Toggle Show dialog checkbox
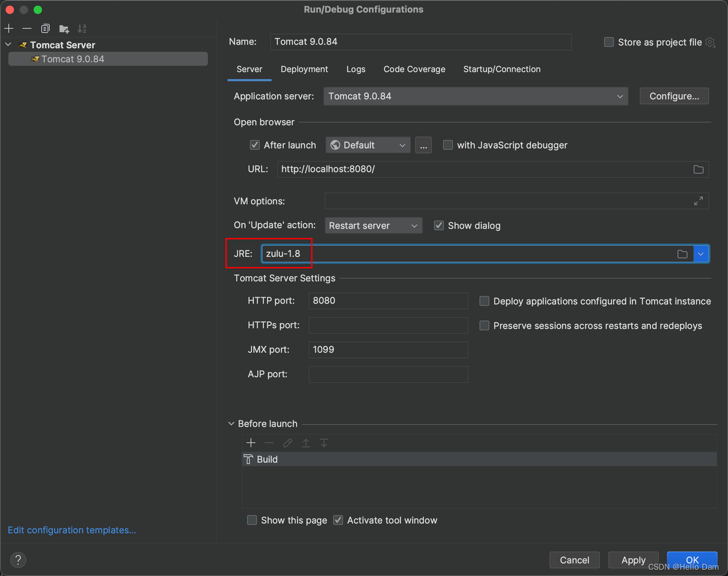The width and height of the screenshot is (728, 576). (439, 225)
